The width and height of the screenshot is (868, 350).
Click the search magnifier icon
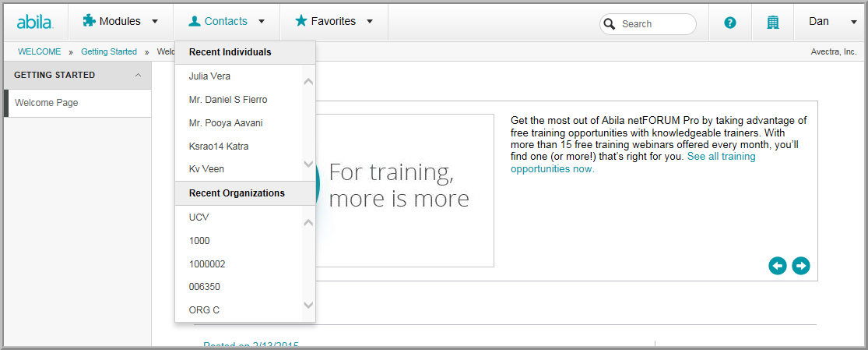point(610,24)
